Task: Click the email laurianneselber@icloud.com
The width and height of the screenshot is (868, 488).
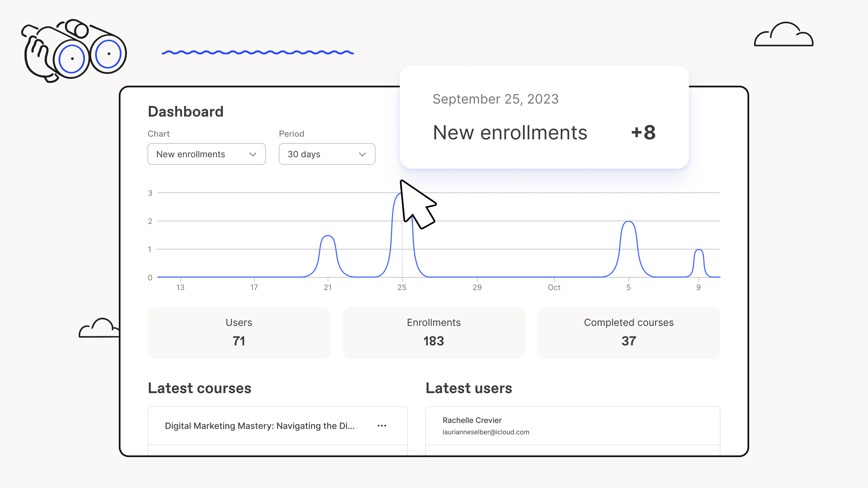Action: pos(486,432)
